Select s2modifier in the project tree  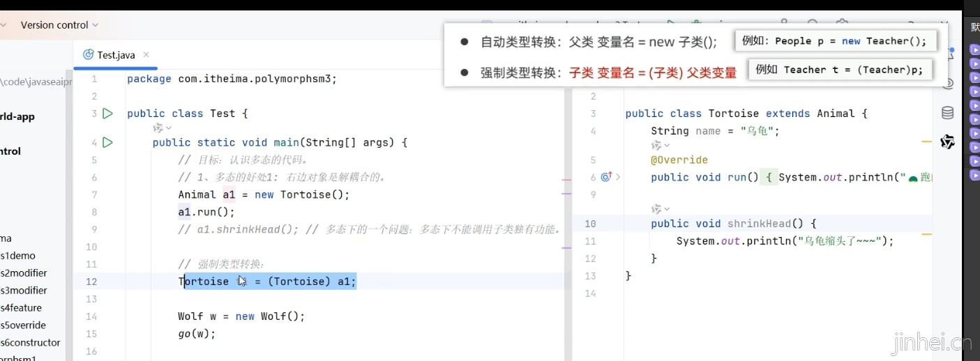click(24, 273)
